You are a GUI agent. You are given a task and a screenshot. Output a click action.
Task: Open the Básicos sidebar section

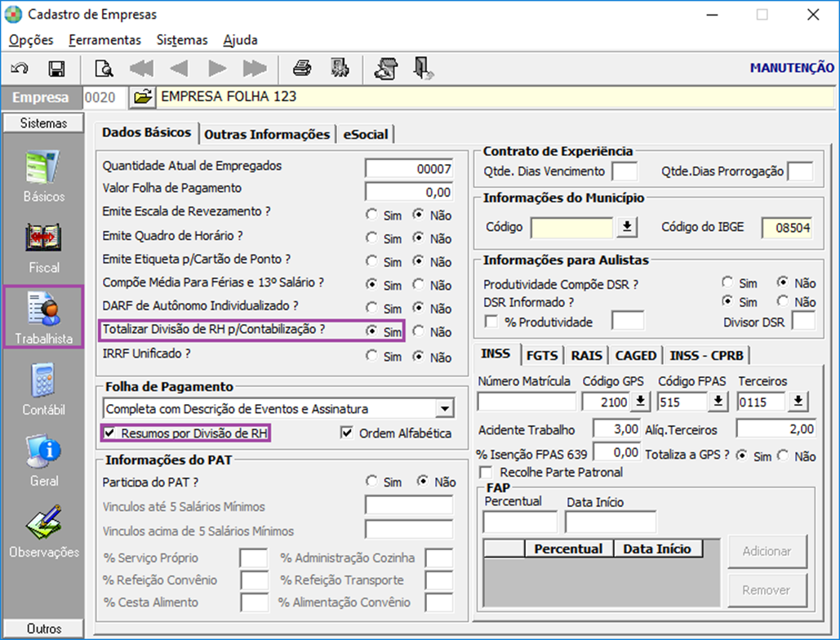[44, 177]
